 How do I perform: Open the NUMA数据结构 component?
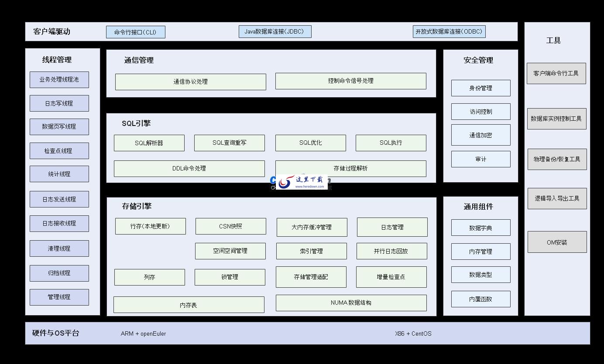pyautogui.click(x=351, y=303)
